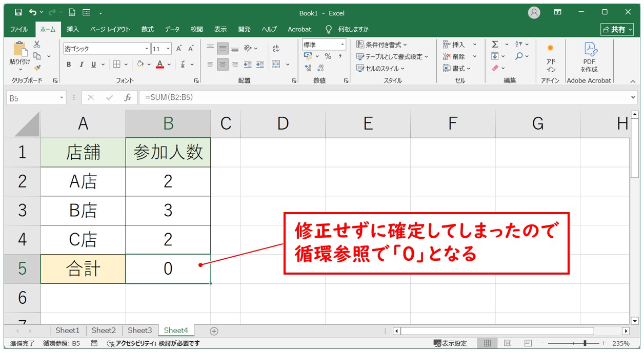Open the データ ribbon tab

[x=172, y=29]
